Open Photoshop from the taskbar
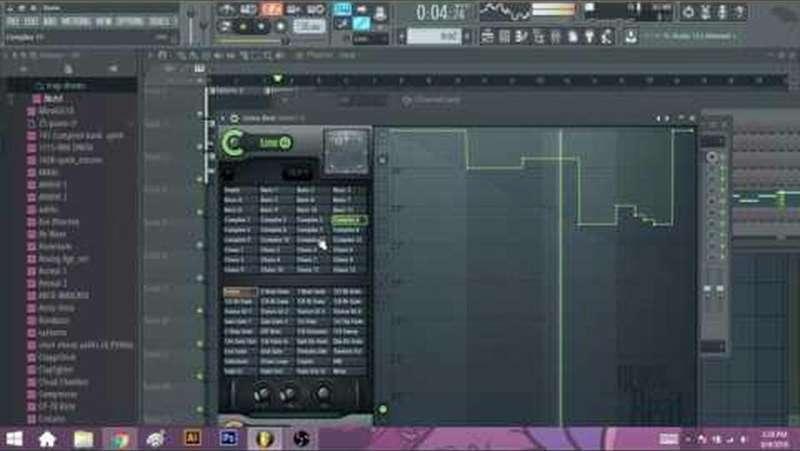800x451 pixels. tap(228, 439)
